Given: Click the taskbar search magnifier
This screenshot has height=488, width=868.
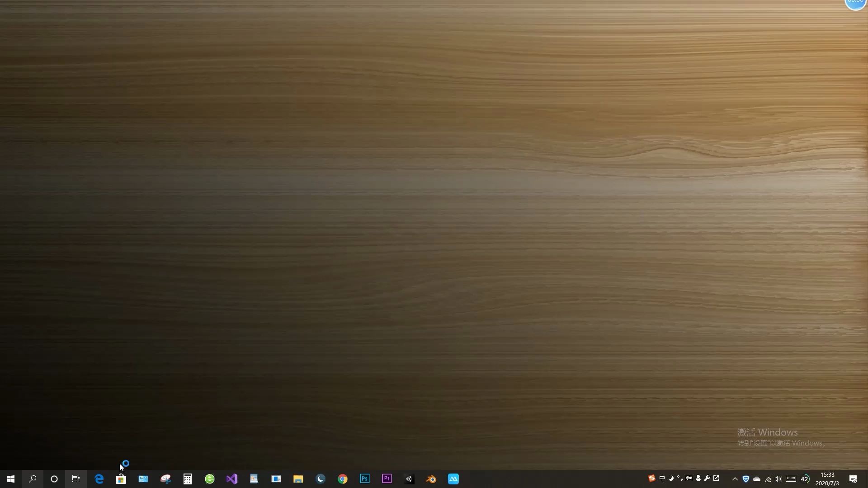Looking at the screenshot, I should tap(33, 479).
